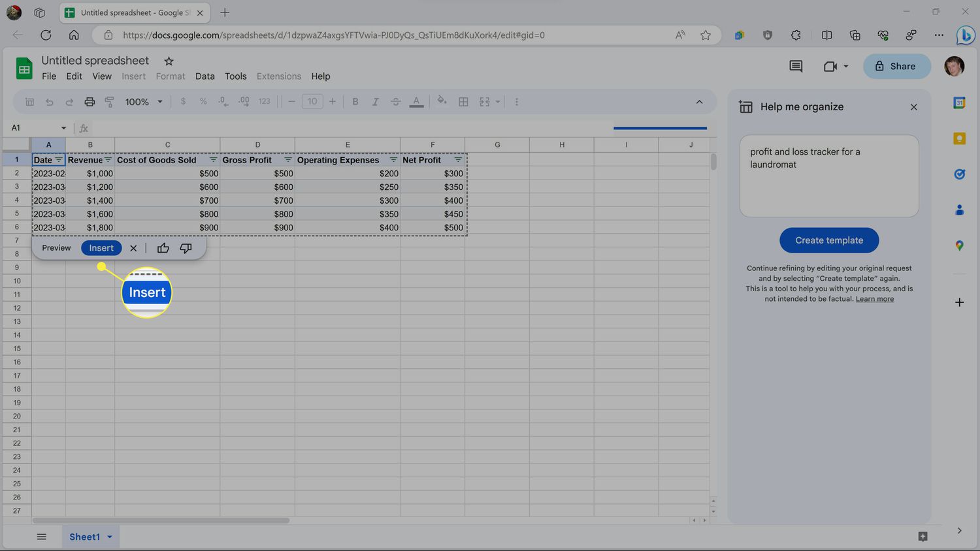Image resolution: width=980 pixels, height=551 pixels.
Task: Open the Data menu
Action: coord(204,76)
